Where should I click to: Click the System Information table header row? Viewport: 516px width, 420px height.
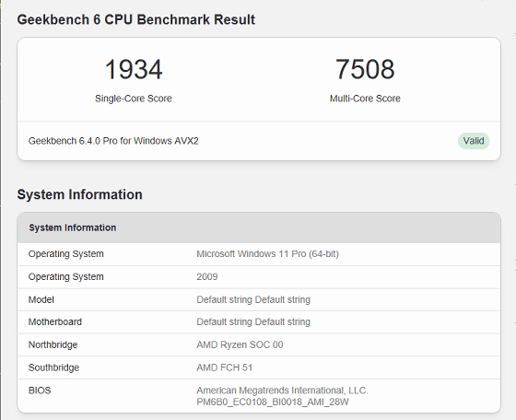pyautogui.click(x=259, y=227)
